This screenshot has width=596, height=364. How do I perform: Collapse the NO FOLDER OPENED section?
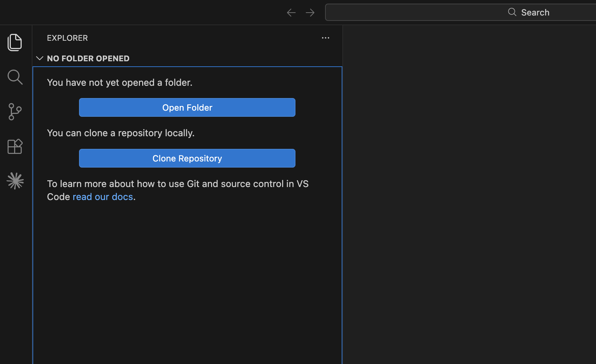(x=88, y=58)
